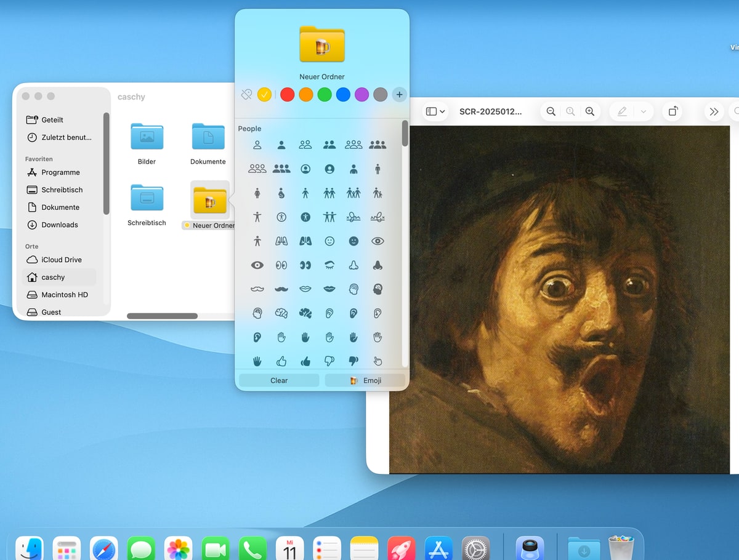Pick the mustache symbol for the folder
This screenshot has height=560, width=739.
coord(281,289)
